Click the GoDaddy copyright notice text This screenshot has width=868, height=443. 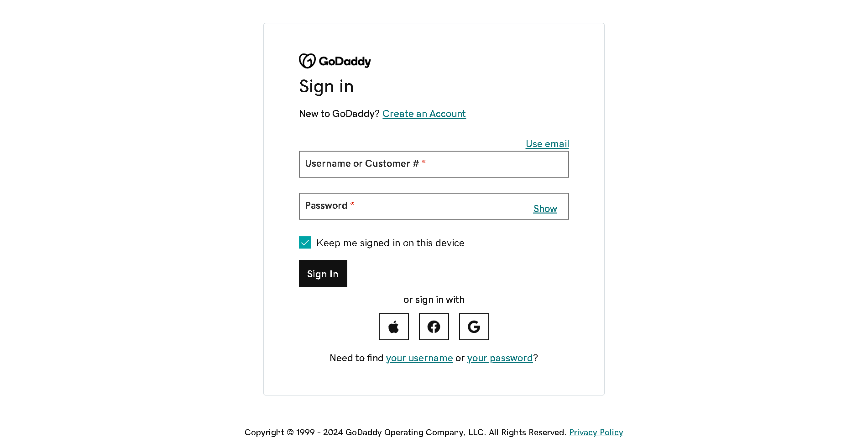point(405,432)
